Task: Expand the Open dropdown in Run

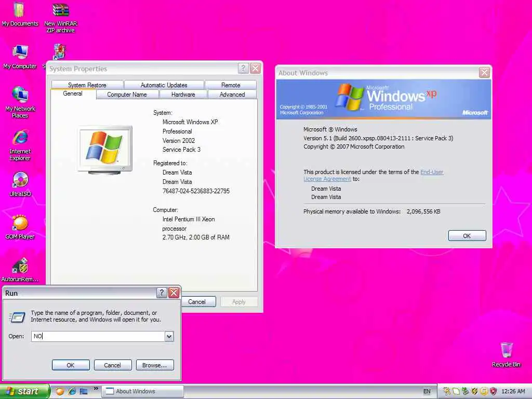Action: (x=169, y=336)
